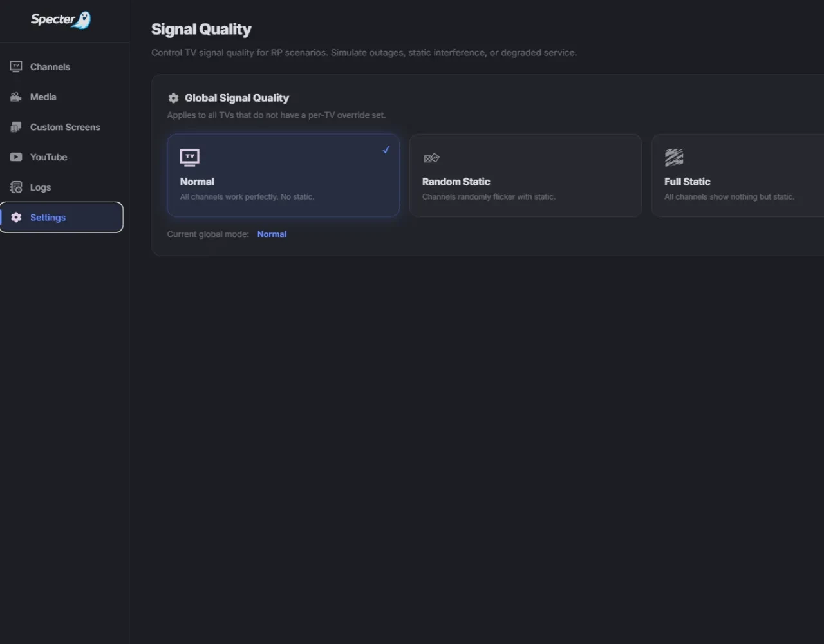The image size is (824, 644).
Task: Select the Full Static signal mode
Action: tap(738, 175)
